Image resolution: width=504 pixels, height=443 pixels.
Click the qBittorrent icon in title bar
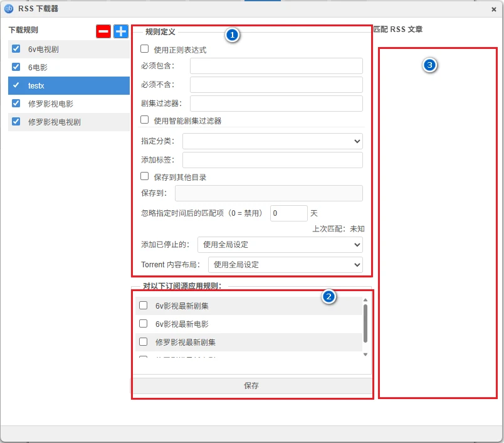coord(9,9)
